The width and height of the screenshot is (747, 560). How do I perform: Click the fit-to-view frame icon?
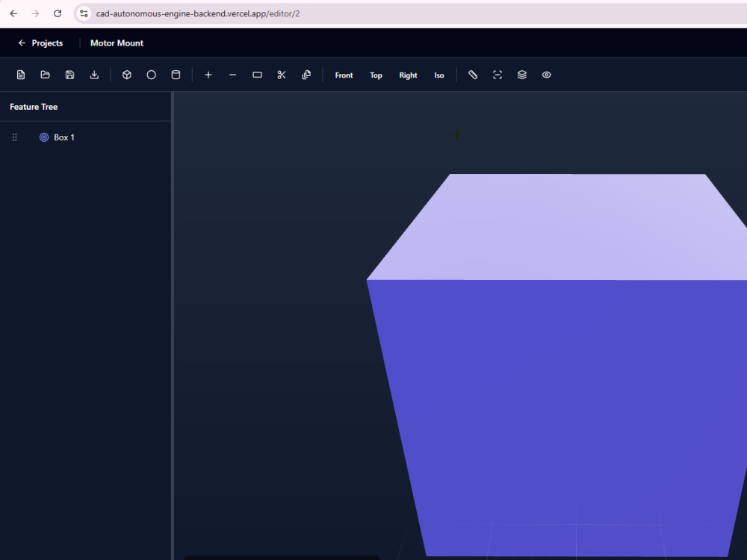point(498,75)
